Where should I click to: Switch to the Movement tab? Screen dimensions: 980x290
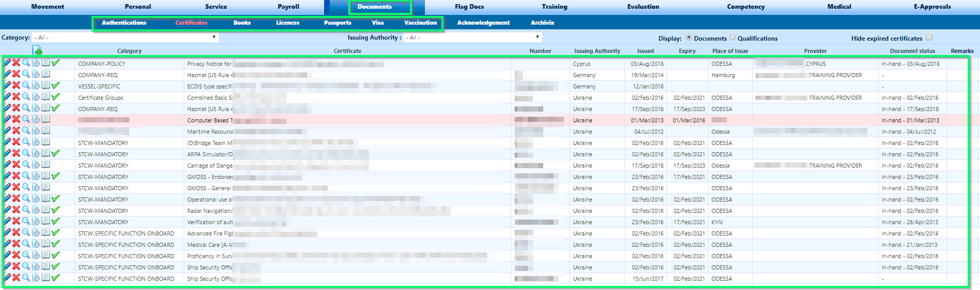(48, 7)
